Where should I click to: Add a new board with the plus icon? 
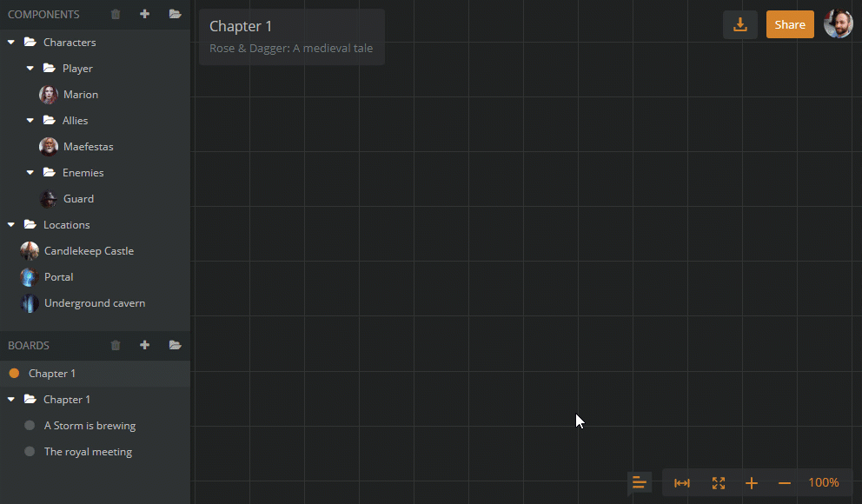click(x=144, y=345)
